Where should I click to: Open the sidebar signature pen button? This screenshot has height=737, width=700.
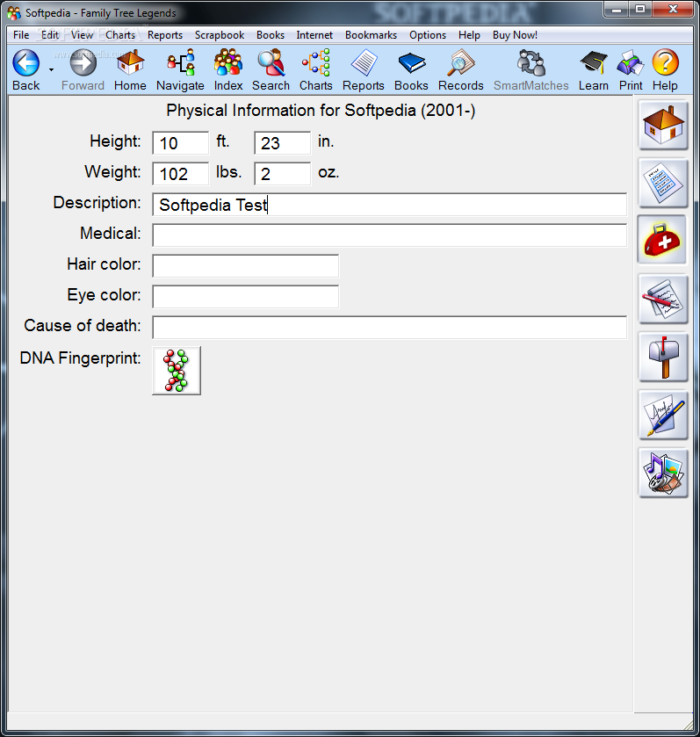[x=663, y=415]
